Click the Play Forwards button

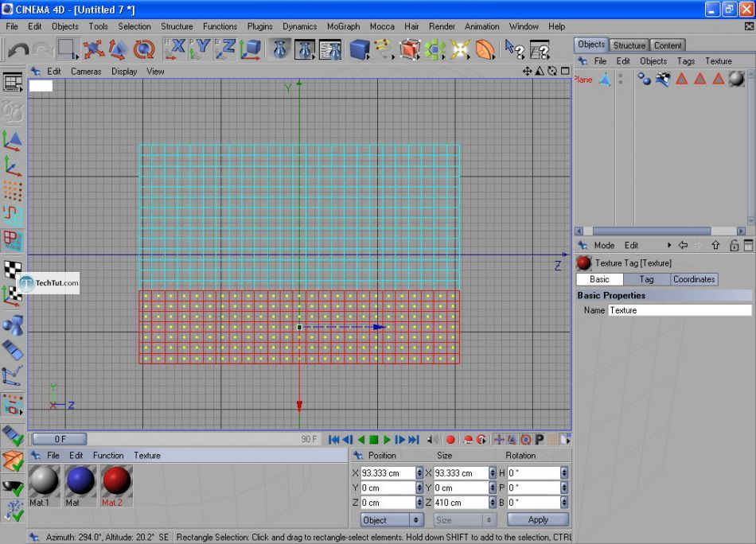click(387, 440)
